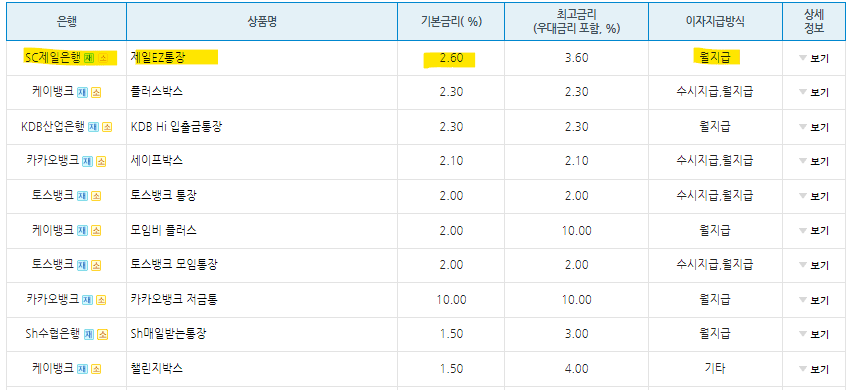Click the 기본금리( %) column header
This screenshot has width=855, height=390.
coord(451,22)
